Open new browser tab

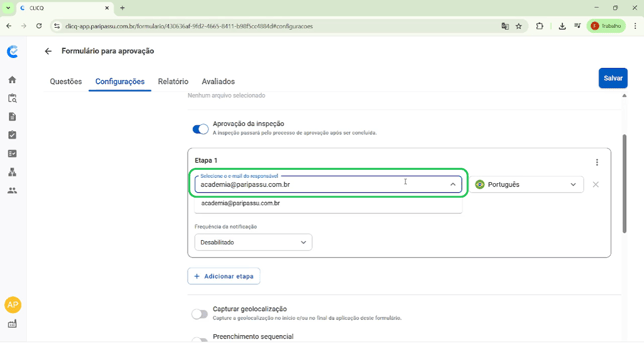122,8
